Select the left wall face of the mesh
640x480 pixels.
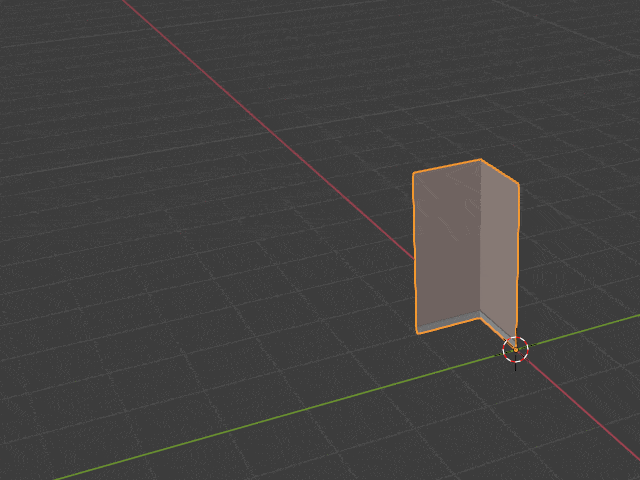point(447,243)
